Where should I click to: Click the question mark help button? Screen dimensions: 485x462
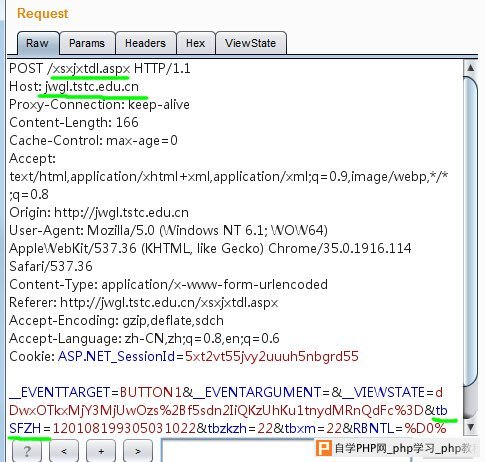click(x=27, y=451)
